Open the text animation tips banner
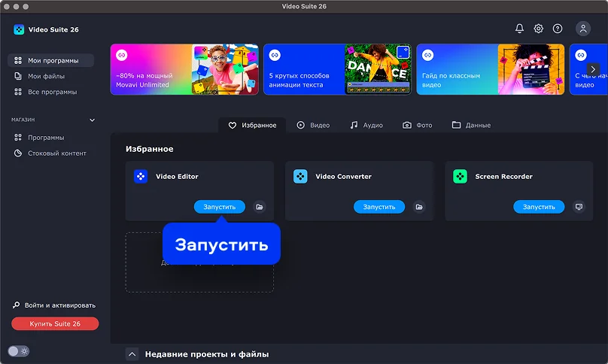608x364 pixels. click(x=337, y=69)
